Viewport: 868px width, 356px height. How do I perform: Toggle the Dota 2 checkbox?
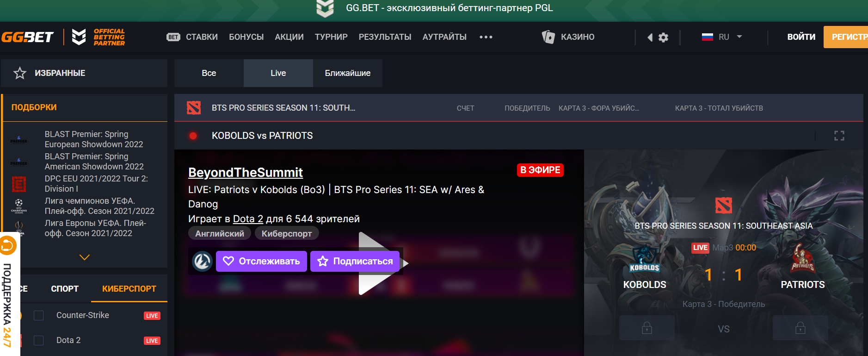39,341
